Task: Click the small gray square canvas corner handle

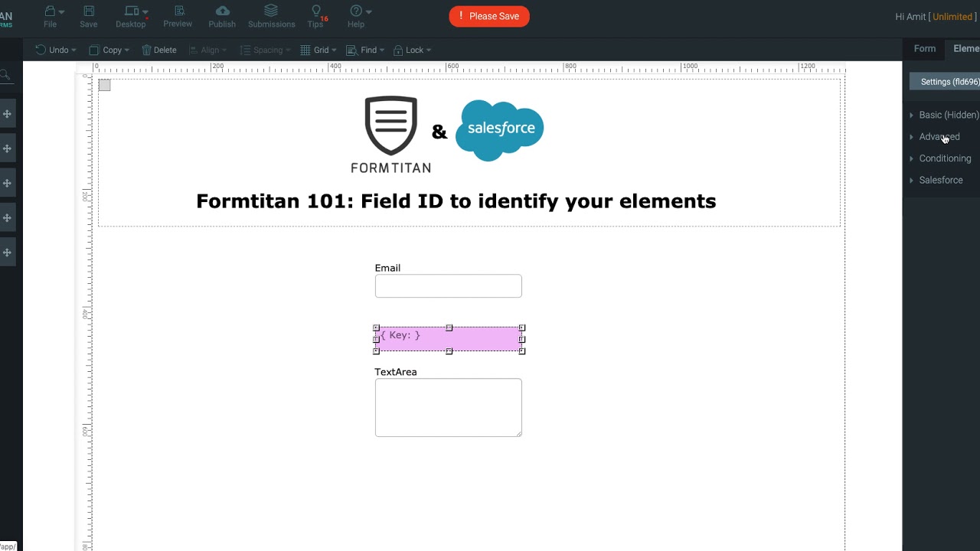Action: [x=105, y=85]
